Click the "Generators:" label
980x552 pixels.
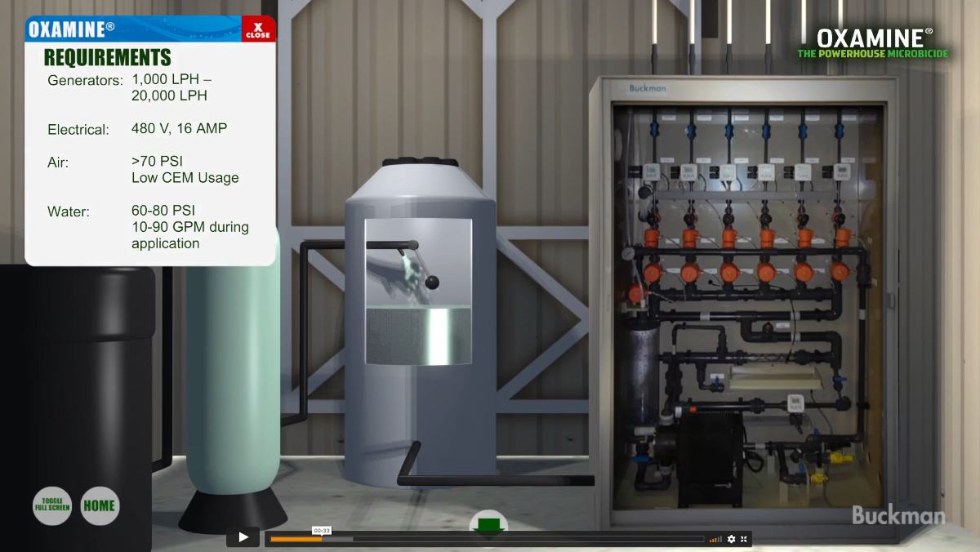pos(86,81)
